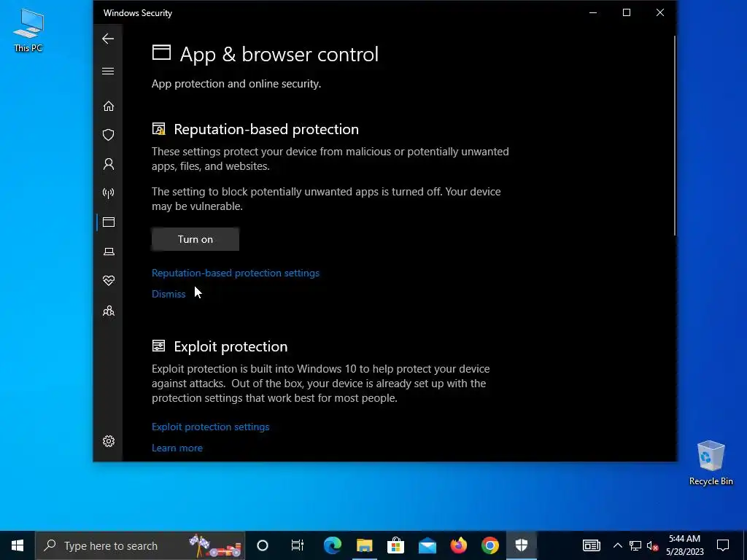Screen dimensions: 747x560
Task: Open News and interests taskbar icon
Action: tap(591, 545)
